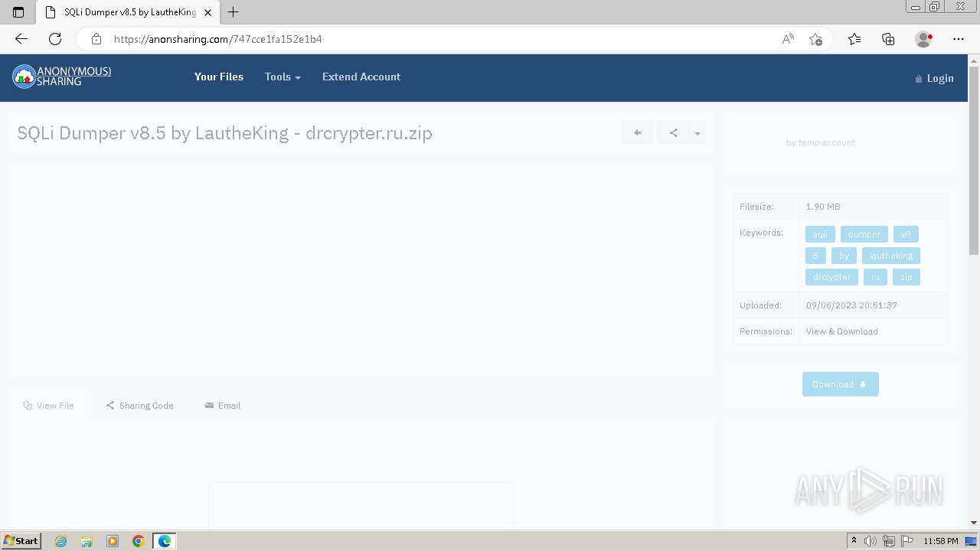Click the 'lautheking' keyword tag
Image resolution: width=980 pixels, height=551 pixels.
coord(891,256)
